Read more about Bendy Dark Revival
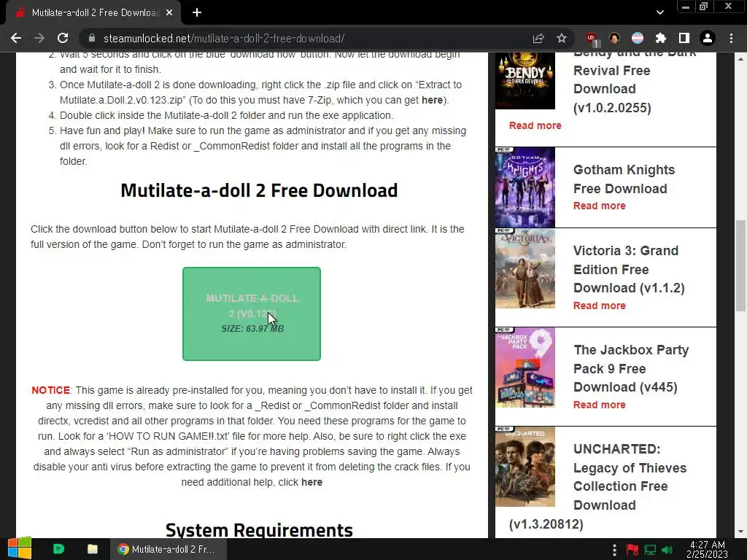The width and height of the screenshot is (747, 560). point(535,125)
